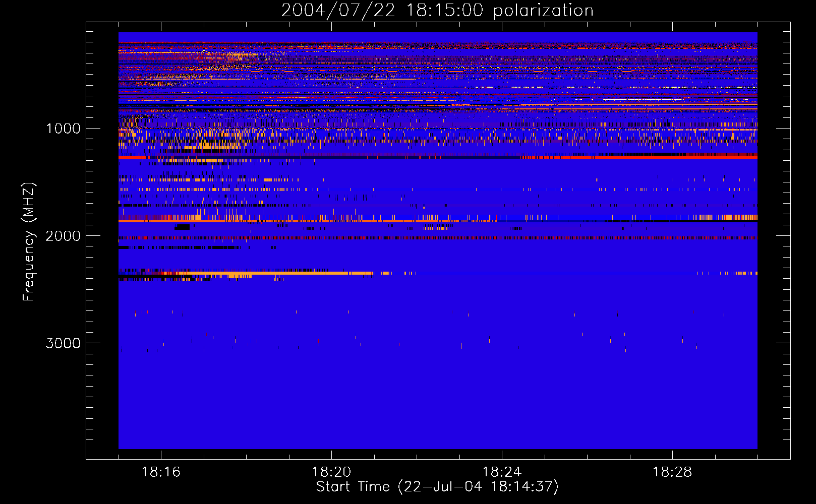816x504 pixels.
Task: Click the "18:16" time tick label
Action: pyautogui.click(x=161, y=472)
